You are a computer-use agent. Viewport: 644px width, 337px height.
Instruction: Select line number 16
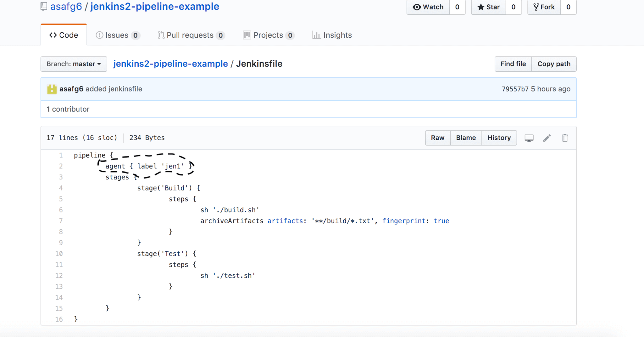[x=59, y=319]
